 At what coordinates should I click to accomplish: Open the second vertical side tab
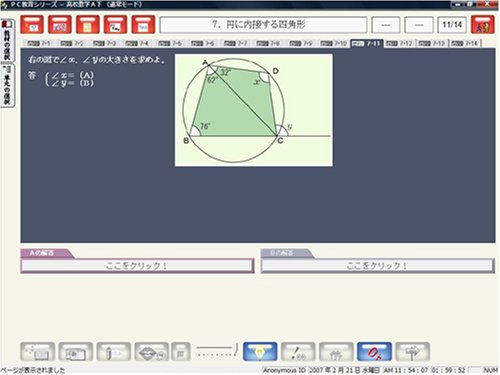click(7, 85)
